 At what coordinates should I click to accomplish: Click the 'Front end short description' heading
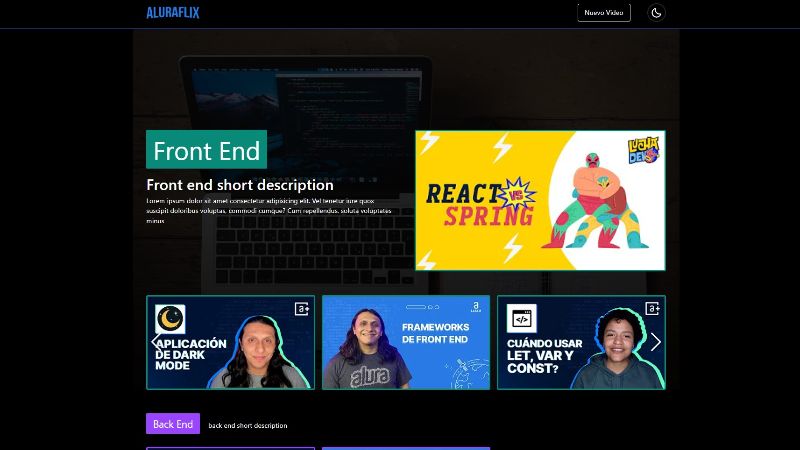(x=240, y=185)
